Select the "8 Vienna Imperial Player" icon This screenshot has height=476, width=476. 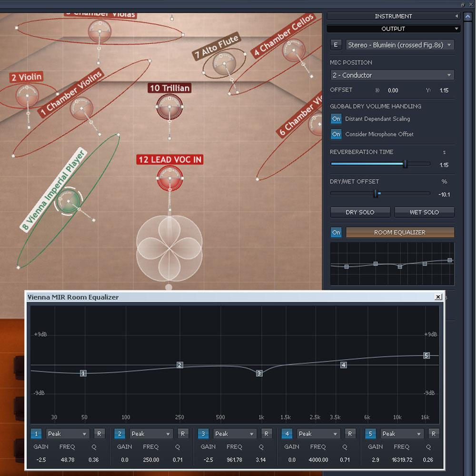(x=69, y=202)
